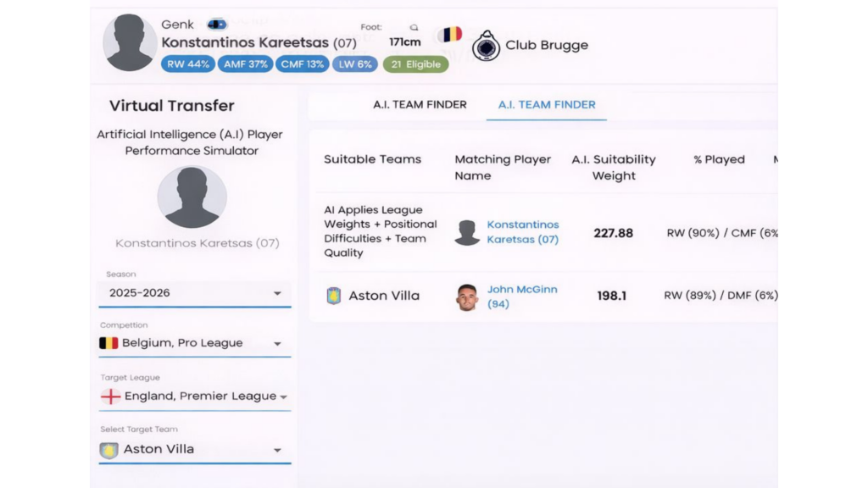Screen dimensions: 868x488
Task: Open the Target League dropdown
Action: 195,396
